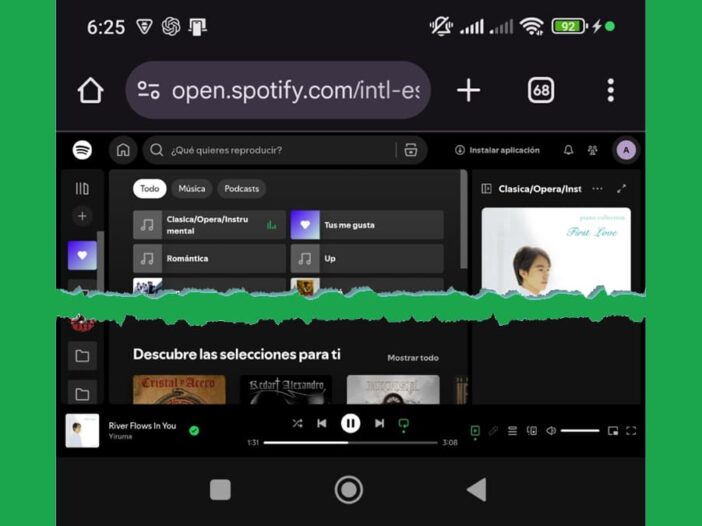This screenshot has height=526, width=702.
Task: Click the Mostrar todo link
Action: 413,358
